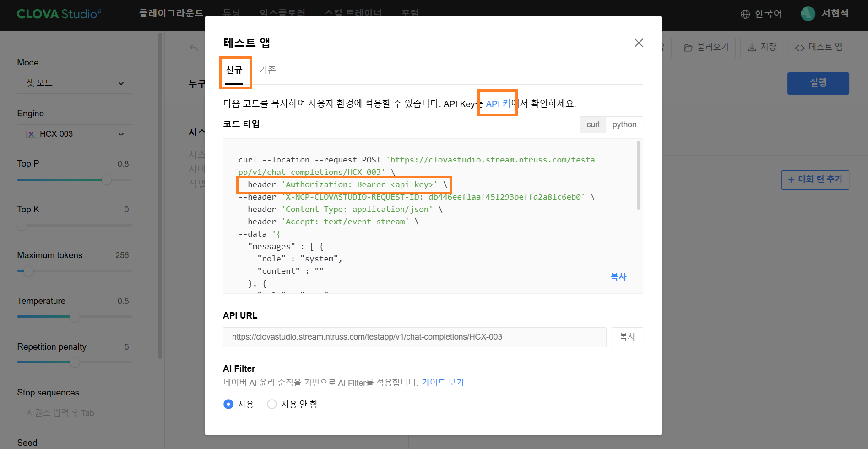Click the X-NCP-CLOVASTUDIO-REQUEST-ID header line

417,197
